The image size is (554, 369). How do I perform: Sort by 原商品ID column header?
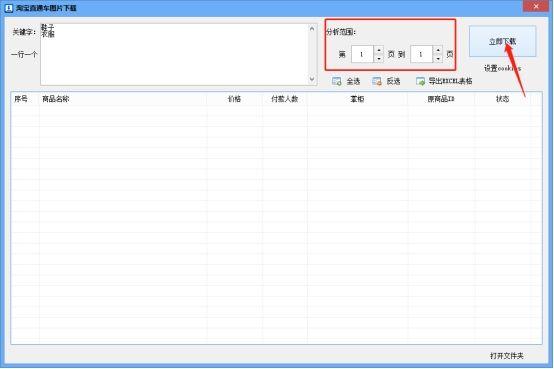tap(441, 99)
